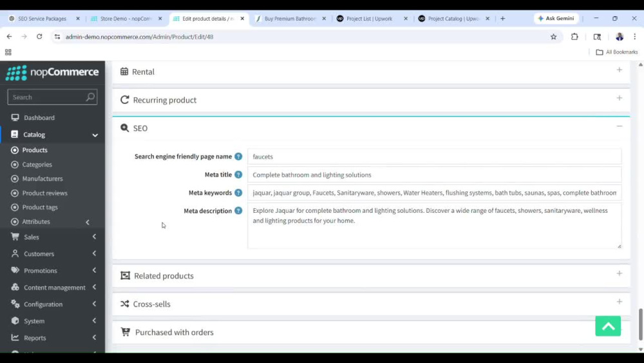This screenshot has width=644, height=363.
Task: Open the browser extensions puzzle icon
Action: (x=574, y=37)
